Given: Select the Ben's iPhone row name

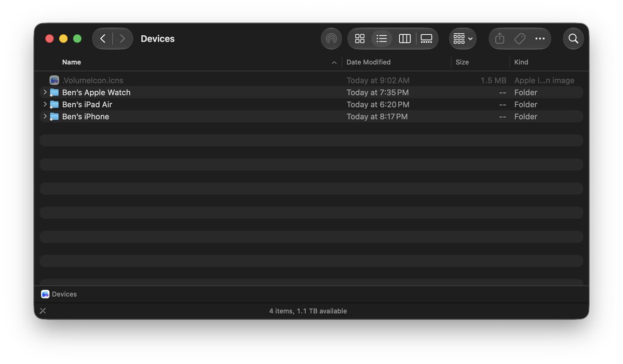Looking at the screenshot, I should (x=86, y=117).
